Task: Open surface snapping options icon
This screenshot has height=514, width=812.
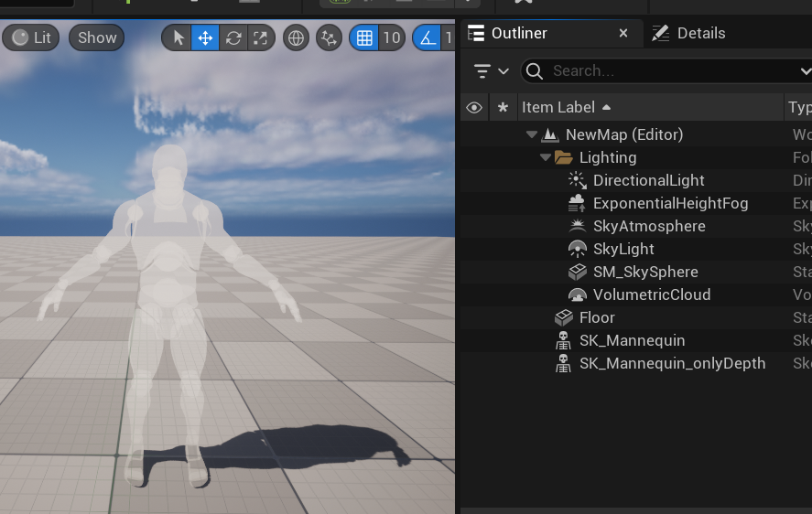Action: (328, 37)
